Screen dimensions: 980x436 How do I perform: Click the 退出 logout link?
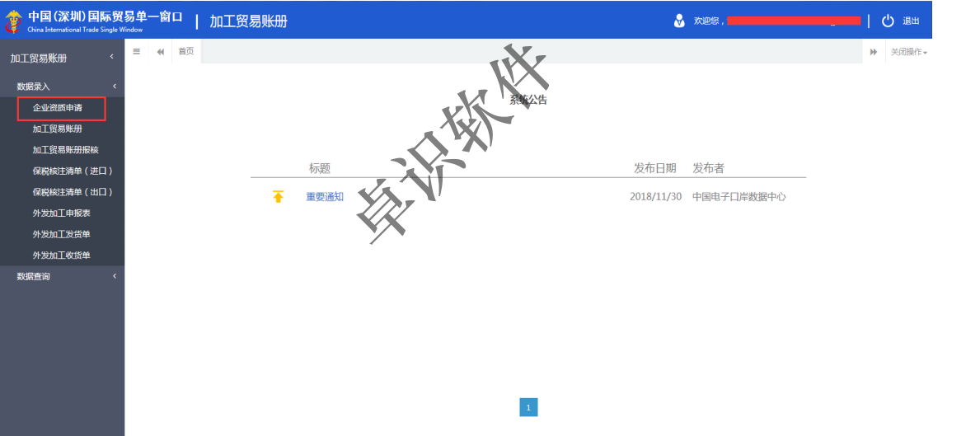click(x=911, y=21)
